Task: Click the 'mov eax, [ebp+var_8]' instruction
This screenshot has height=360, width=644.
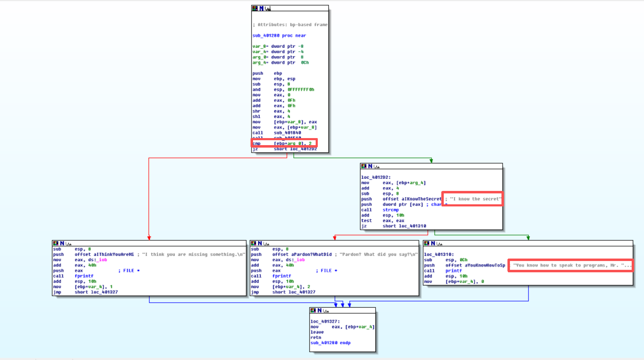Action: 285,128
